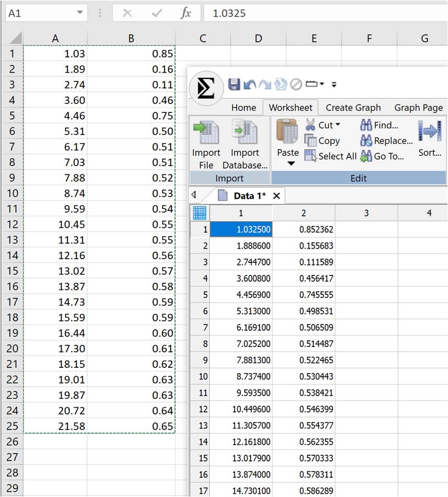Screen dimensions: 448x497
Task: Open the Excel Name Box dropdown
Action: pyautogui.click(x=80, y=13)
